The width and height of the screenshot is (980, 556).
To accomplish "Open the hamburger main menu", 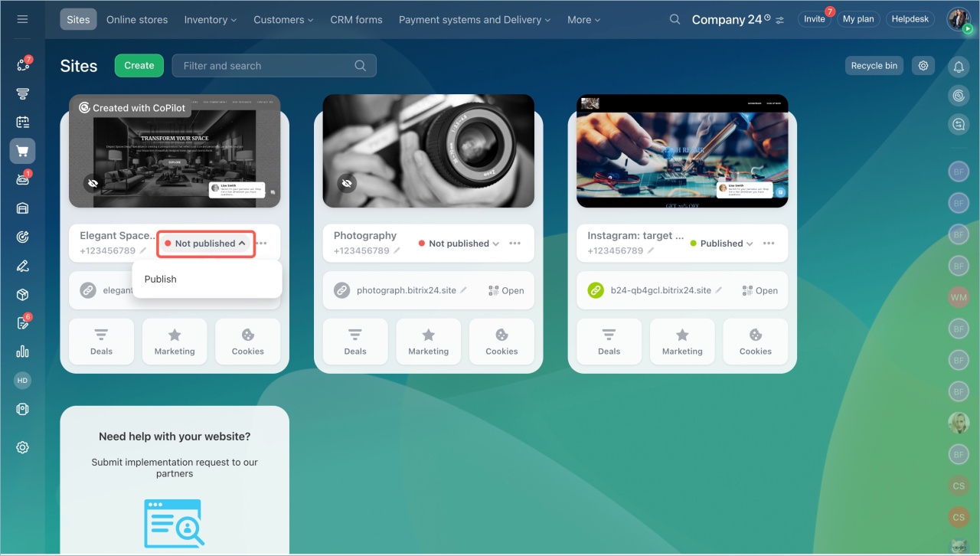I will click(22, 19).
